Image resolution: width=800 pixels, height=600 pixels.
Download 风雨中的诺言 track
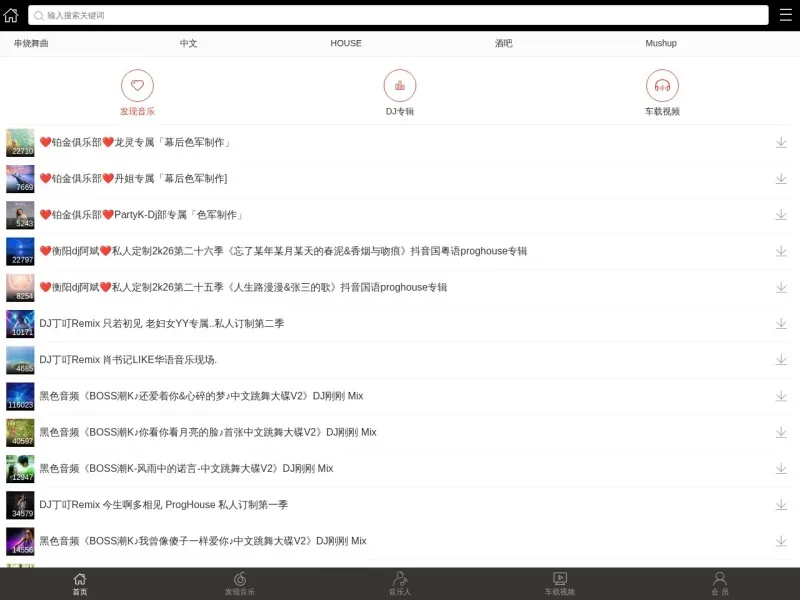(x=781, y=468)
